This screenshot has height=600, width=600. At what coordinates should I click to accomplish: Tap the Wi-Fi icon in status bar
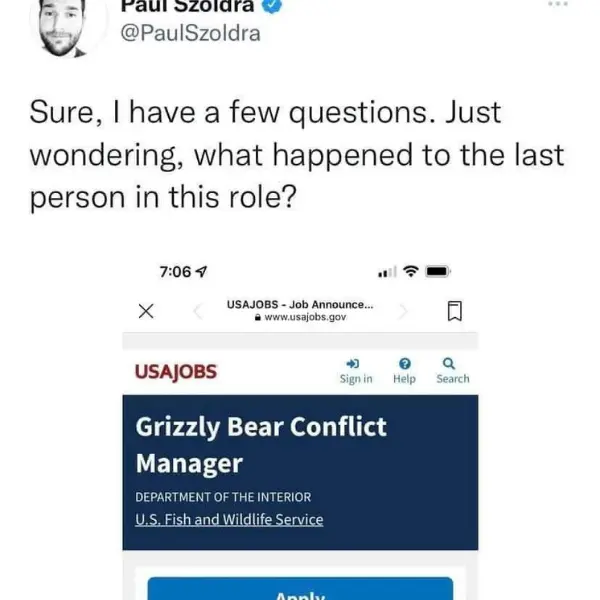coord(408,271)
